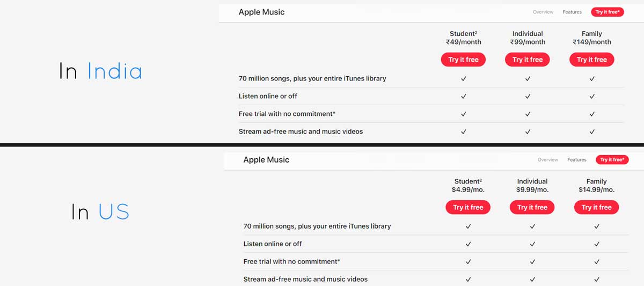644x286 pixels.
Task: Click Individual ₹99/month Try it free button
Action: 528,60
